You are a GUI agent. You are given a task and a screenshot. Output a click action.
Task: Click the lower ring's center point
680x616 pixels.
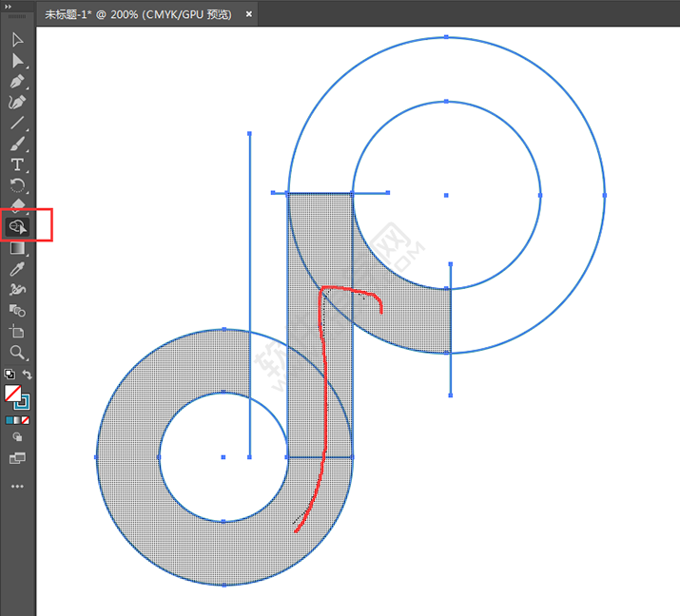tap(223, 457)
